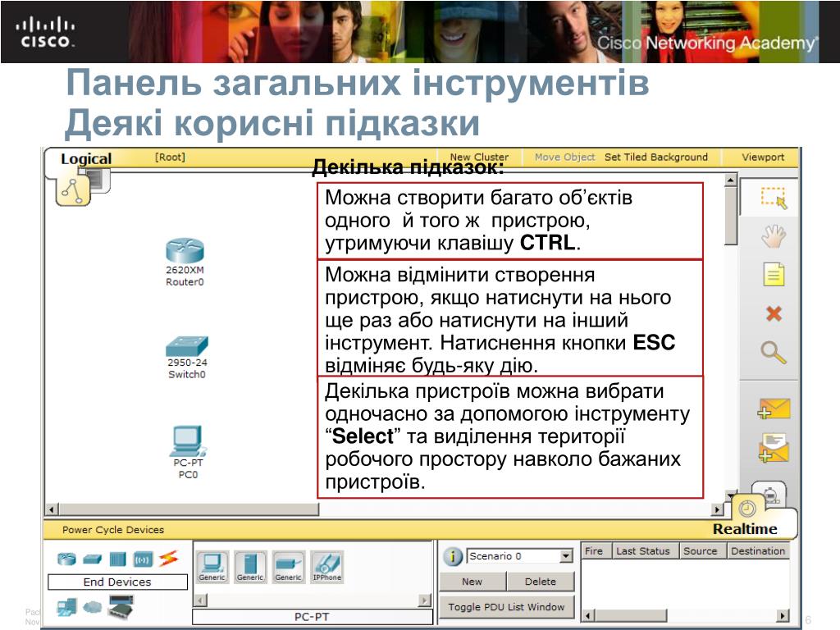This screenshot has height=630, width=840.
Task: Pick the IPPhone device
Action: point(326,567)
